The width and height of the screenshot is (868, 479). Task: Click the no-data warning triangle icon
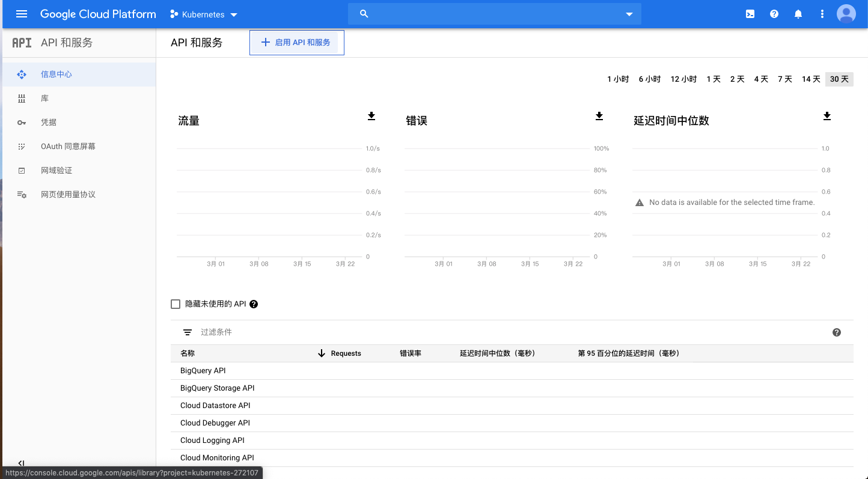click(x=640, y=203)
